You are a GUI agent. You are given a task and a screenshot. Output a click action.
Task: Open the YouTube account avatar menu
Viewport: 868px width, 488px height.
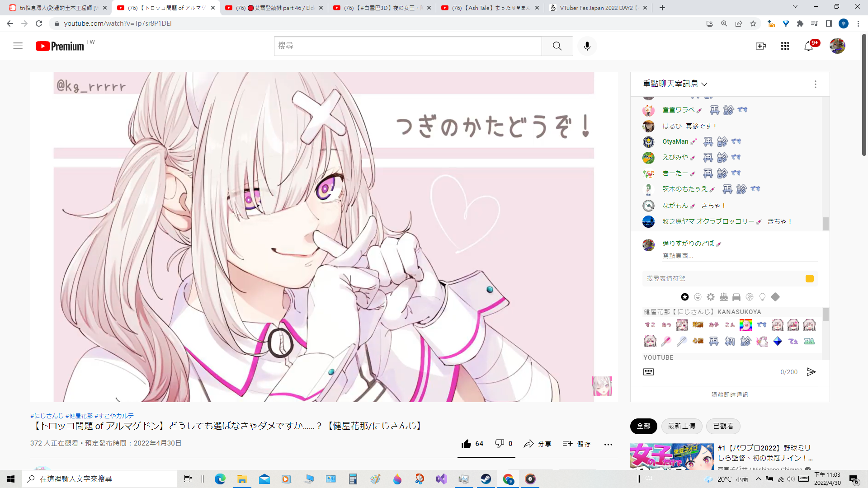click(x=837, y=46)
